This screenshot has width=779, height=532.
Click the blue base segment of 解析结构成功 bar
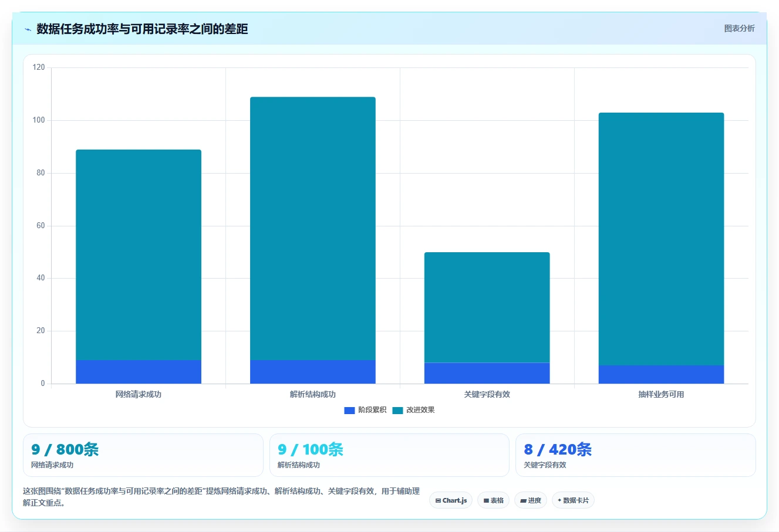point(313,372)
